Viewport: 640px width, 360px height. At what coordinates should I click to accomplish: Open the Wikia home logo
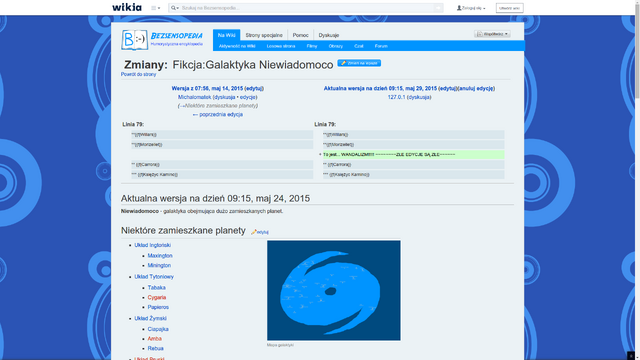click(x=127, y=7)
